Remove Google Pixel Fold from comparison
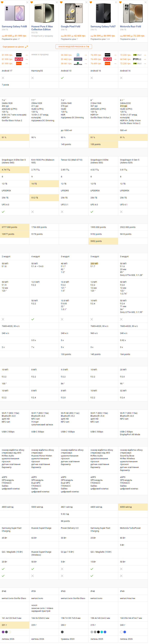 coord(86,2)
